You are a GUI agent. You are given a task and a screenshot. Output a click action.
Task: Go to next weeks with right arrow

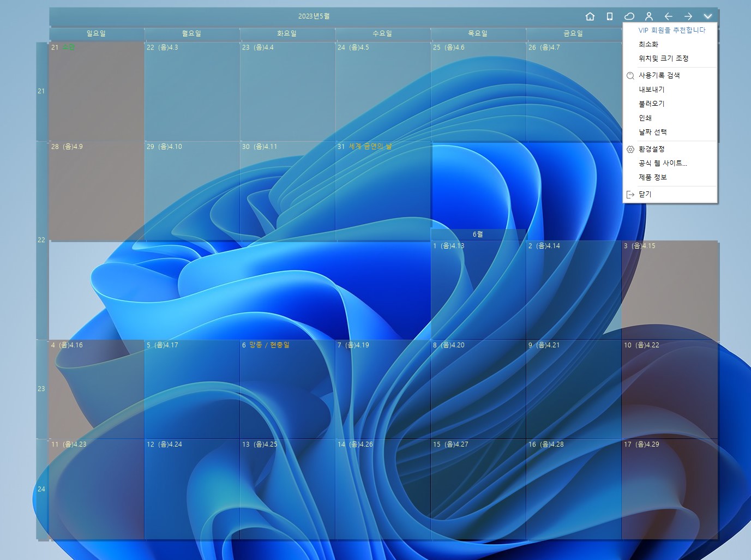tap(688, 16)
